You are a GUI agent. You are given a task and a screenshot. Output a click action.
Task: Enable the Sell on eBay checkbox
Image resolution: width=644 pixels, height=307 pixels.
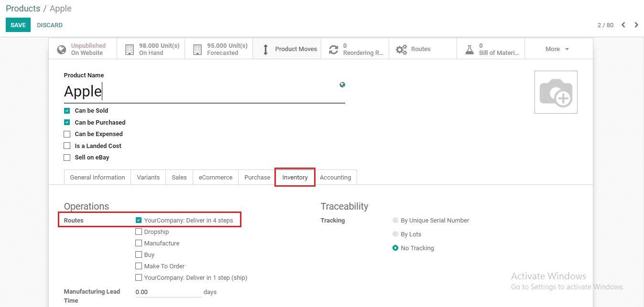pos(67,158)
